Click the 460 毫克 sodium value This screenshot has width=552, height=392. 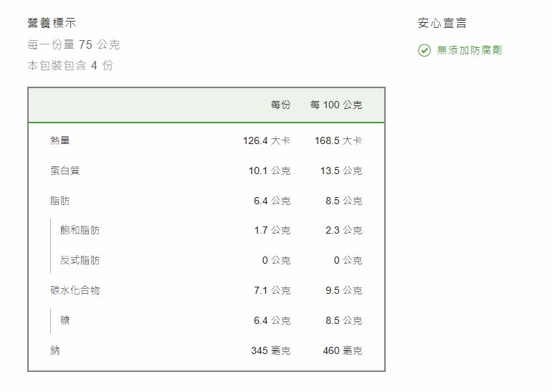[x=342, y=350]
